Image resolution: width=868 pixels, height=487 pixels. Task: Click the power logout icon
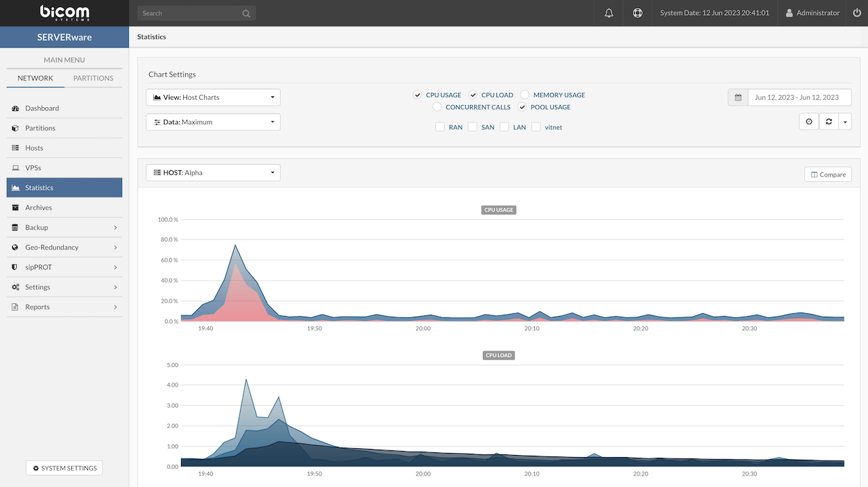tap(854, 13)
